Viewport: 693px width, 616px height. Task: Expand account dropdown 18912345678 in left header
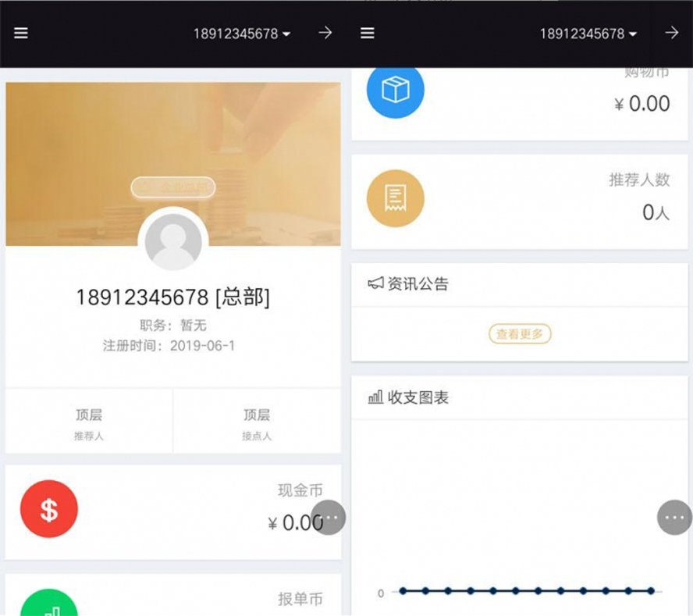[x=242, y=34]
